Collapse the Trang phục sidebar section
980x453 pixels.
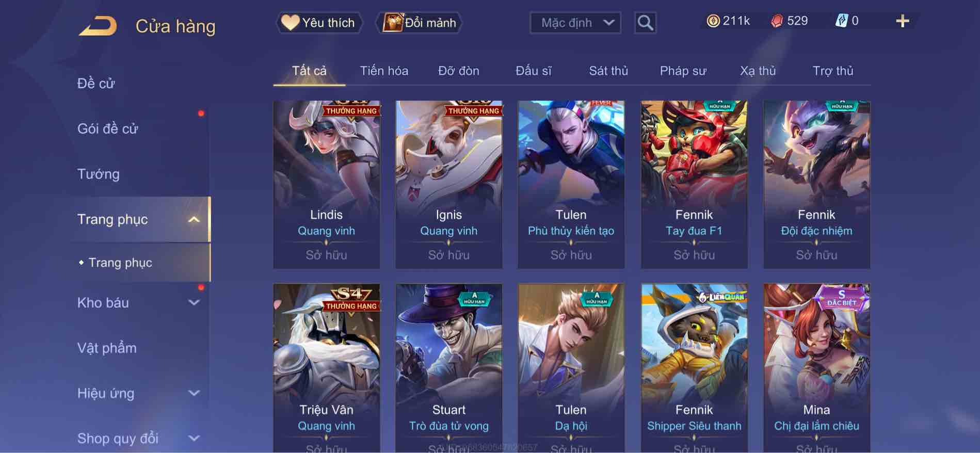pos(194,219)
